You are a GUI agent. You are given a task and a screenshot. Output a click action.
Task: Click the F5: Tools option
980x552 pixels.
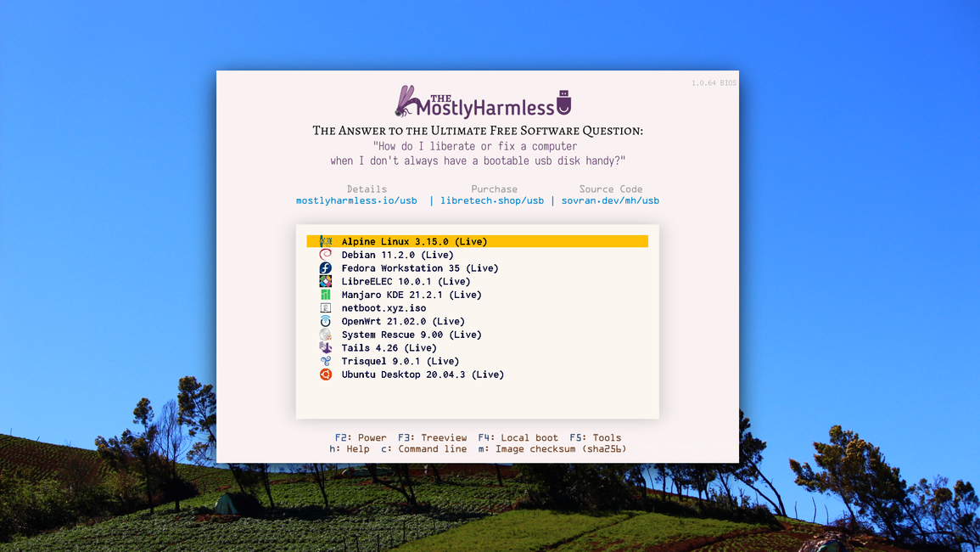(595, 437)
